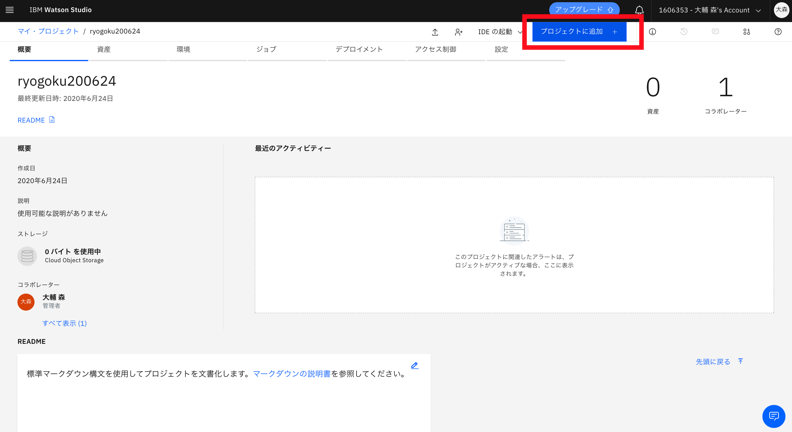Click the export project upload icon
792x432 pixels.
coord(435,32)
